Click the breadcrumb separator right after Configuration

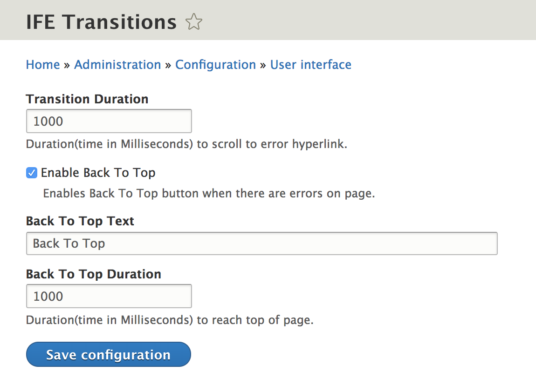(x=263, y=65)
